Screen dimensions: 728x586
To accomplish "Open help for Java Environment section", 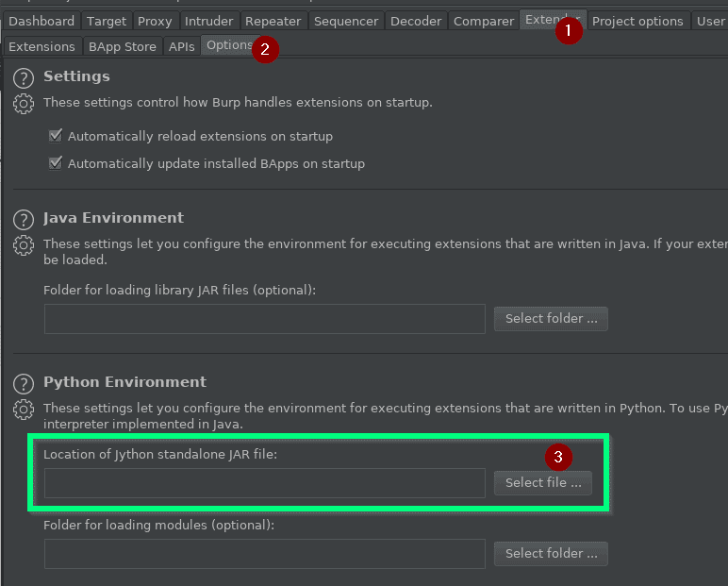I will point(24,220).
